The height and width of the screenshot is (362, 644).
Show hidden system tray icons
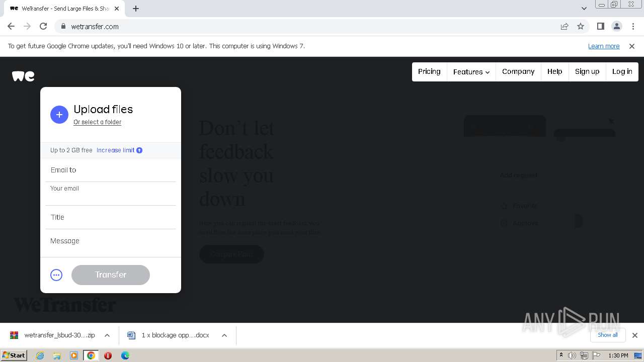tap(561, 355)
